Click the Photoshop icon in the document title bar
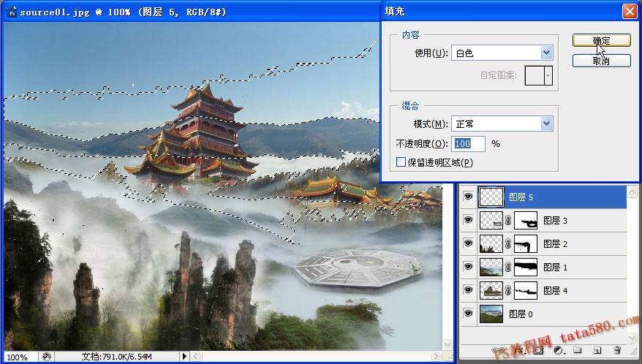The image size is (642, 364). pyautogui.click(x=12, y=12)
